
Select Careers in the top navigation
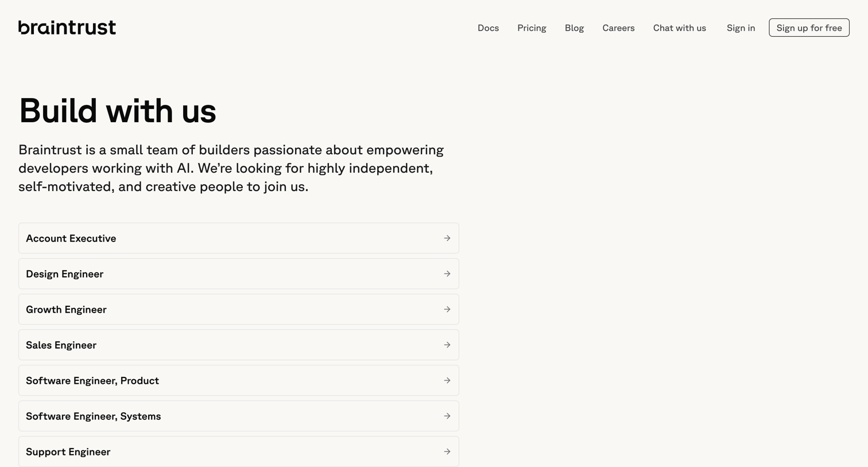click(618, 28)
